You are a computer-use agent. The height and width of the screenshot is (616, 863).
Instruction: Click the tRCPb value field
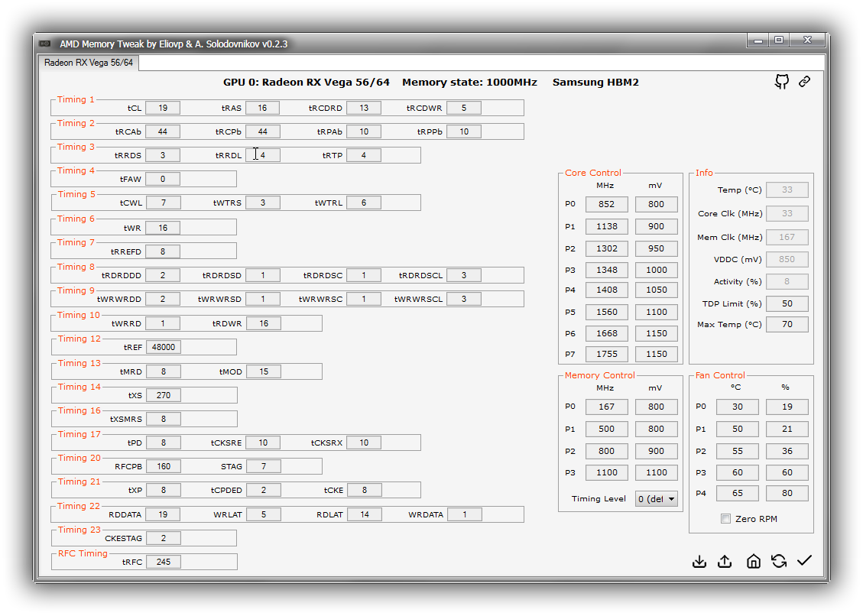pyautogui.click(x=262, y=131)
